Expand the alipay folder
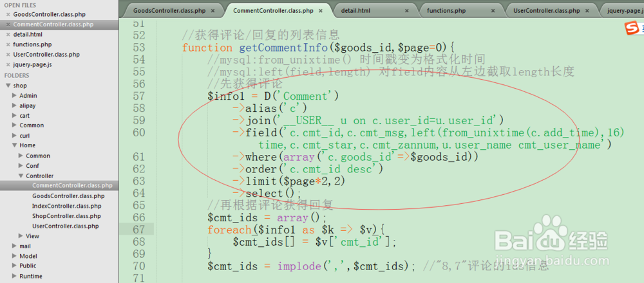This screenshot has width=644, height=283. tap(14, 105)
